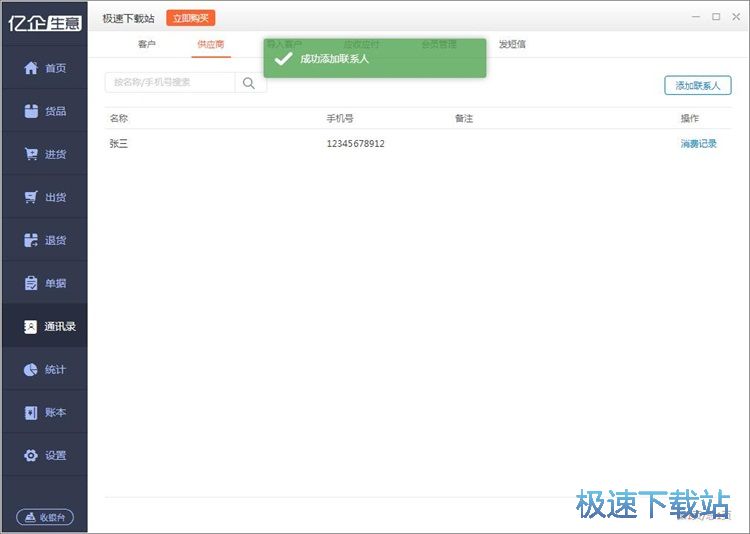Screen dimensions: 750x534
Task: Open the 应收应付 tab
Action: tap(361, 44)
